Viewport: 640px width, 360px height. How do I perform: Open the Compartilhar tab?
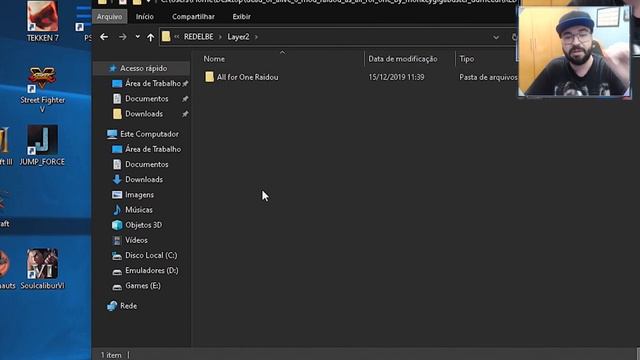pyautogui.click(x=193, y=17)
